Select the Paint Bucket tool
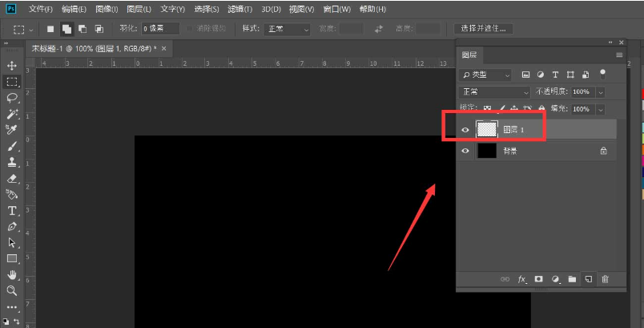Screen dimensions: 644x328 (x=11, y=194)
